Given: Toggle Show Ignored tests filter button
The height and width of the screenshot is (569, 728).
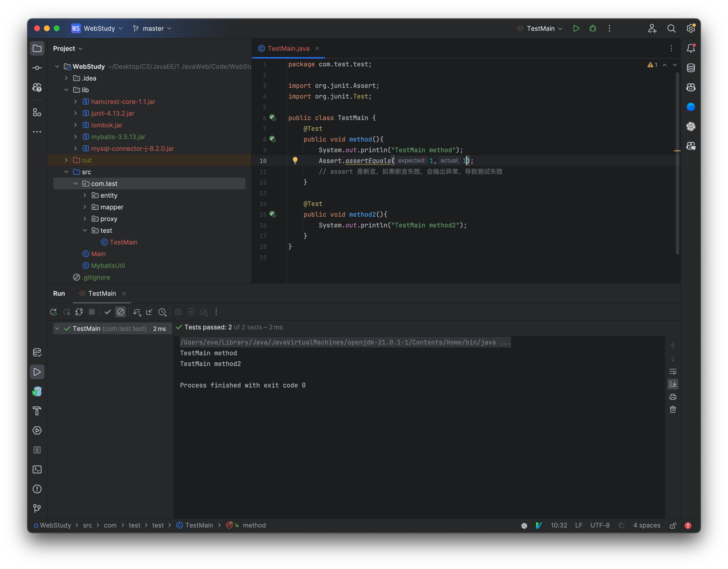Looking at the screenshot, I should point(120,312).
